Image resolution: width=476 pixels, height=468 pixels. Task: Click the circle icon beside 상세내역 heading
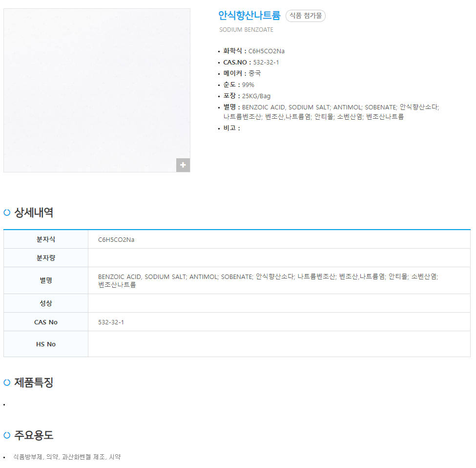click(7, 213)
